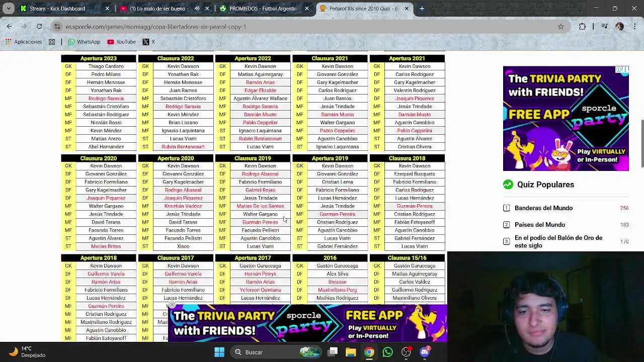
Task: Open En el podio del Balón de Oro quiz
Action: (558, 241)
